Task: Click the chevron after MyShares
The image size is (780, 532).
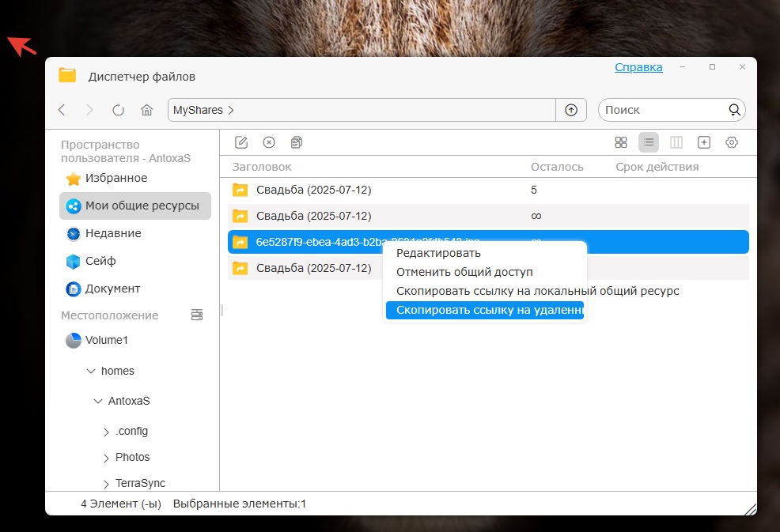Action: pos(231,110)
